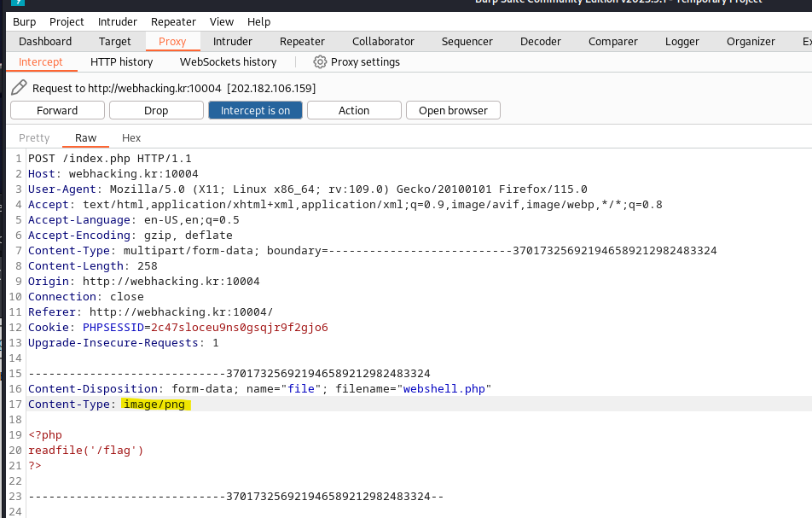The width and height of the screenshot is (812, 518).
Task: Click the pencil edit icon beside request target
Action: tap(19, 88)
